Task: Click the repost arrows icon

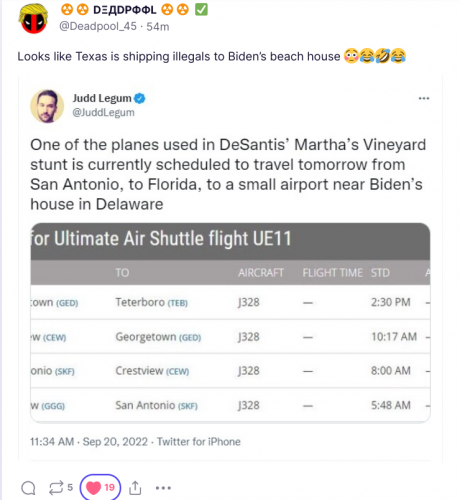Action: 56,488
